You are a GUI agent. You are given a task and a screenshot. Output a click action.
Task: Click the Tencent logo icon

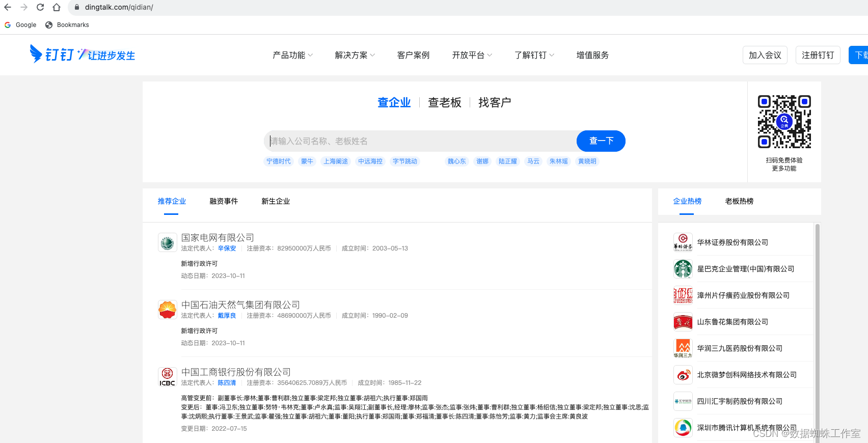pyautogui.click(x=683, y=428)
